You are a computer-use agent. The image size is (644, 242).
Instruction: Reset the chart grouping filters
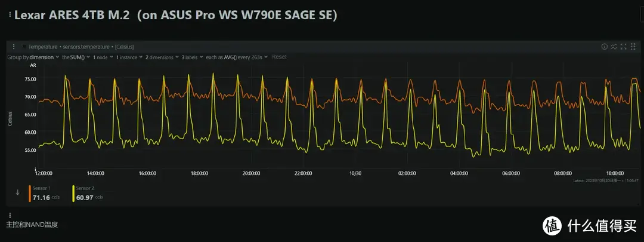pos(279,57)
